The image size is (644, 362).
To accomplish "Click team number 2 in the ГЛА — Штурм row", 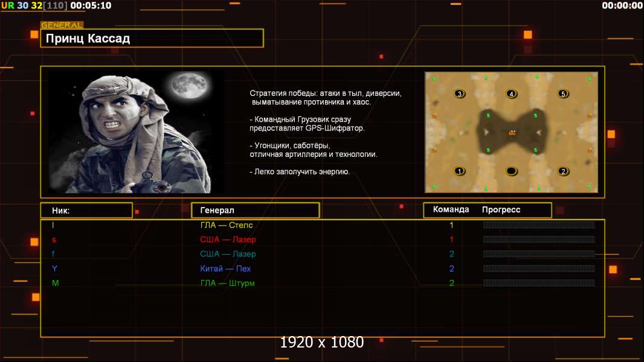I will [x=451, y=283].
